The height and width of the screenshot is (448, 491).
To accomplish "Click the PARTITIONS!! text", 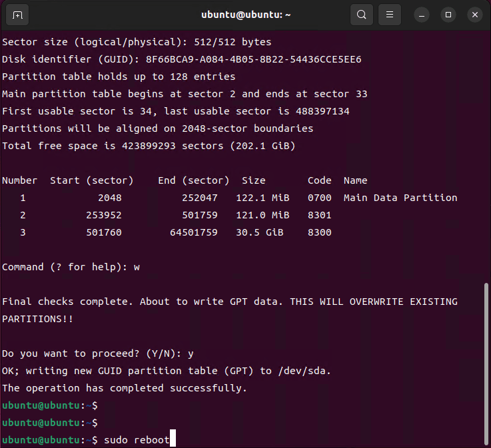I will click(x=37, y=319).
